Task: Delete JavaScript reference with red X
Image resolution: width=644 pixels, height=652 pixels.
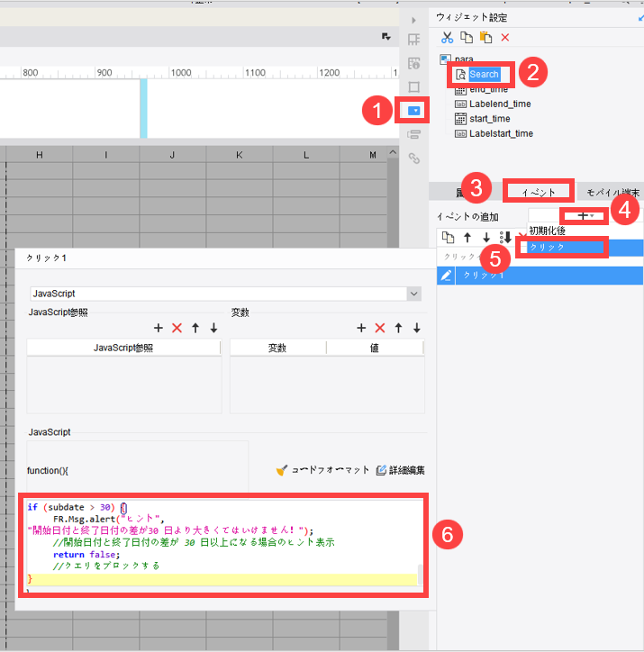Action: [x=177, y=328]
